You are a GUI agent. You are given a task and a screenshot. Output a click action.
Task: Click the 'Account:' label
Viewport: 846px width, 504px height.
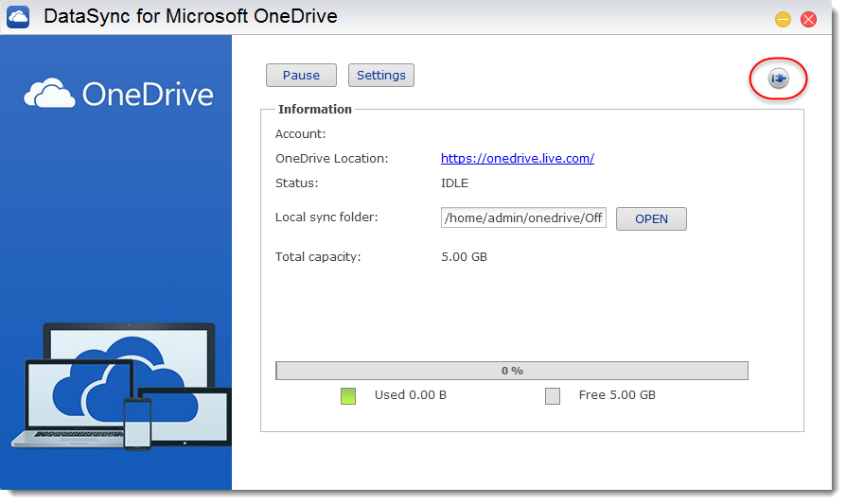pyautogui.click(x=301, y=134)
